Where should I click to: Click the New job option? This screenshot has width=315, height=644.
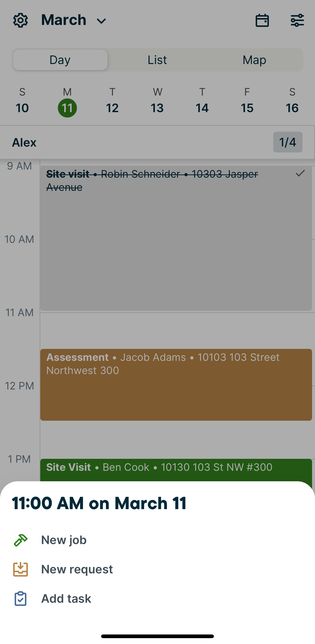(64, 539)
